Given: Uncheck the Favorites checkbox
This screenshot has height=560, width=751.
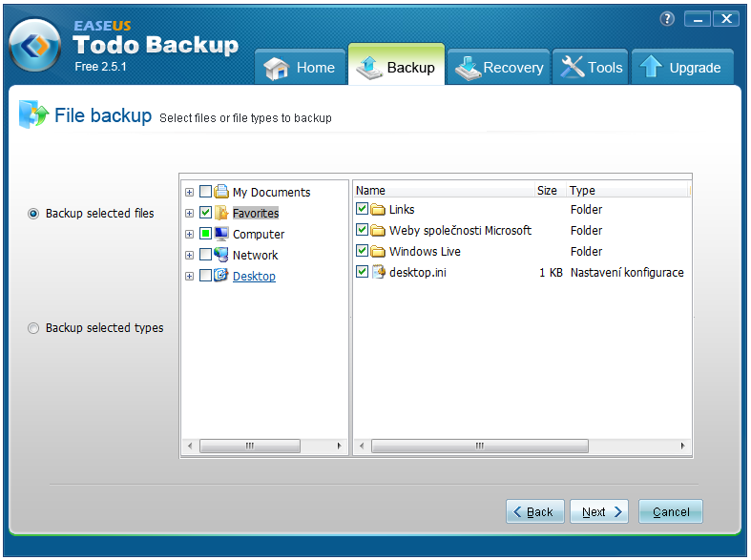Looking at the screenshot, I should [x=205, y=213].
